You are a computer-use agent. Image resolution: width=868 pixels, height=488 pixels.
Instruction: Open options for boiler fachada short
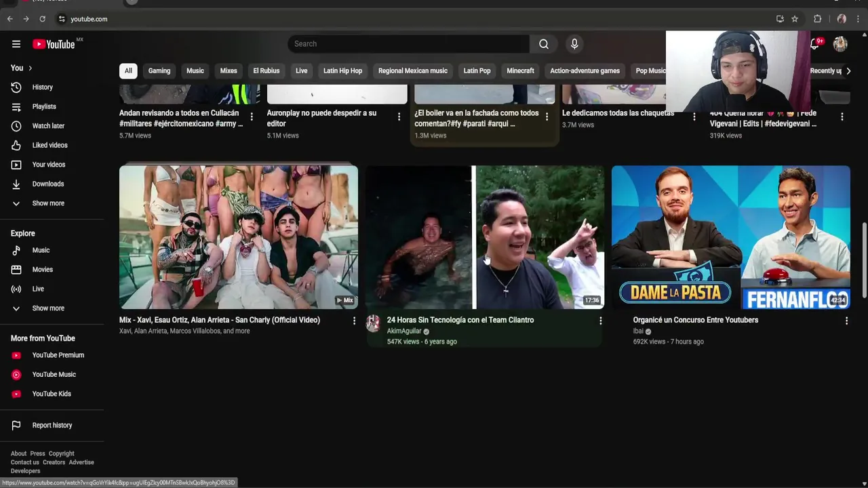click(547, 117)
